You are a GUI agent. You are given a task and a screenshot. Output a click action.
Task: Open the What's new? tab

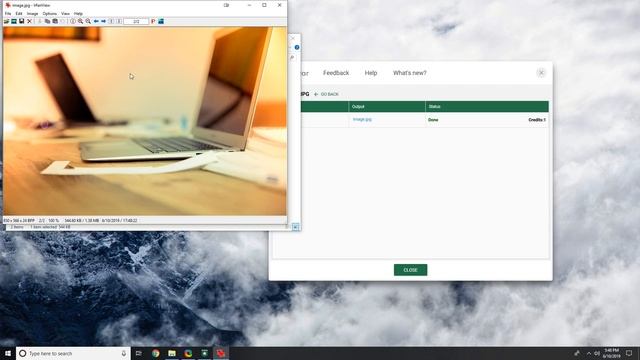409,73
